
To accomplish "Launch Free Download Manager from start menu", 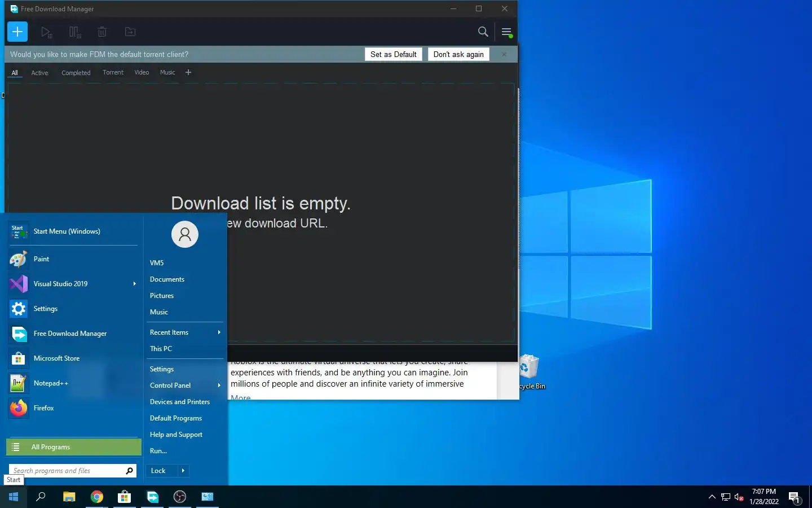I will point(73,334).
